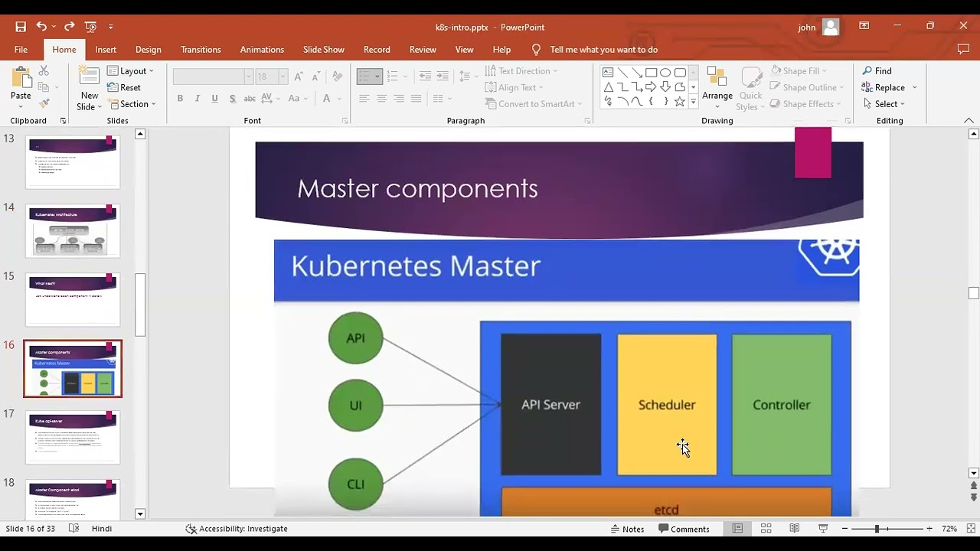
Task: Start slideshow from beginning icon in title bar
Action: pyautogui.click(x=91, y=27)
